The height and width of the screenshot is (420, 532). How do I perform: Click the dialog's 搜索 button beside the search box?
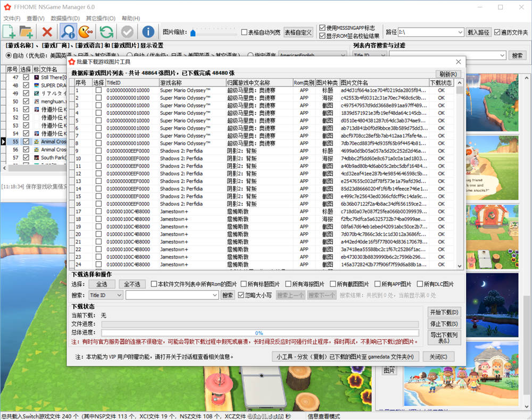(x=227, y=295)
